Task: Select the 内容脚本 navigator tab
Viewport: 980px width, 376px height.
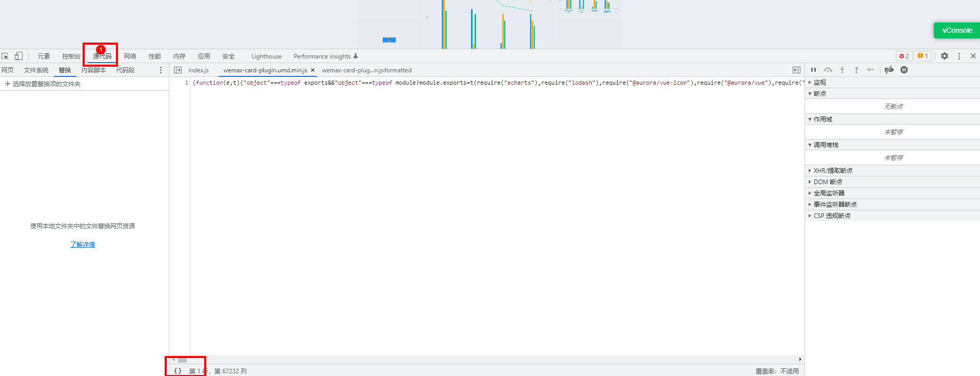Action: [93, 70]
